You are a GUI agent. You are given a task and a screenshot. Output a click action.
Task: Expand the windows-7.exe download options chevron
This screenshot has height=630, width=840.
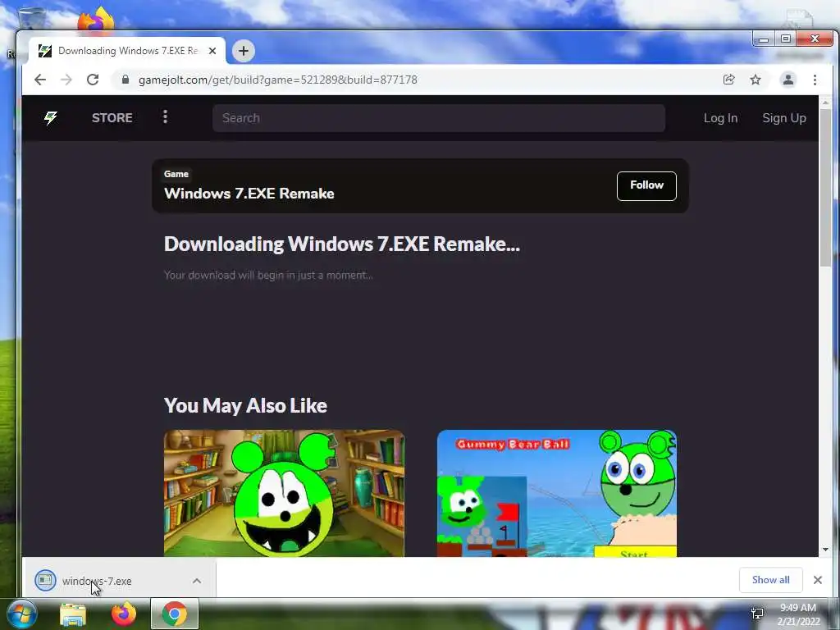click(x=197, y=581)
